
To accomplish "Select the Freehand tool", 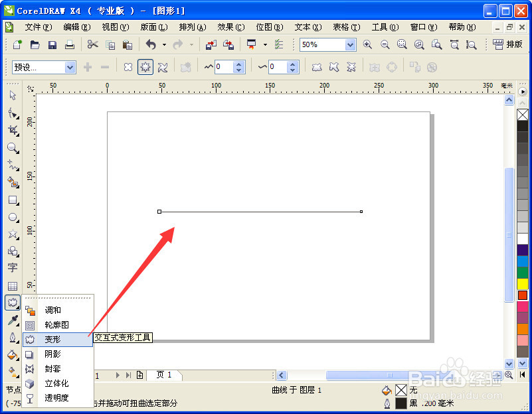I will (x=13, y=165).
